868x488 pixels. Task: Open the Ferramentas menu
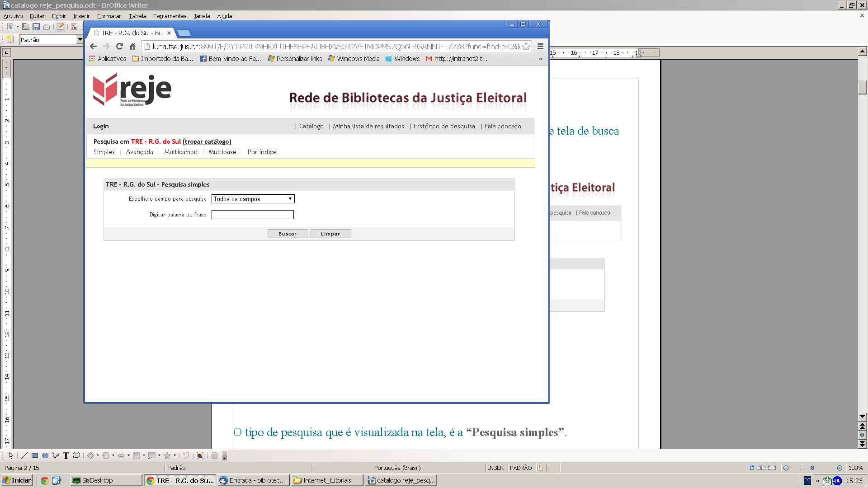(170, 16)
